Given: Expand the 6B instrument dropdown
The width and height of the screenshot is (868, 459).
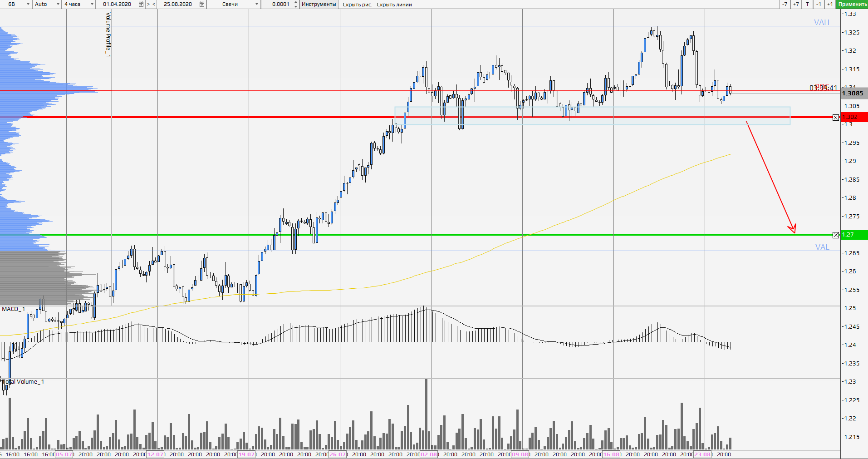Looking at the screenshot, I should (x=28, y=4).
